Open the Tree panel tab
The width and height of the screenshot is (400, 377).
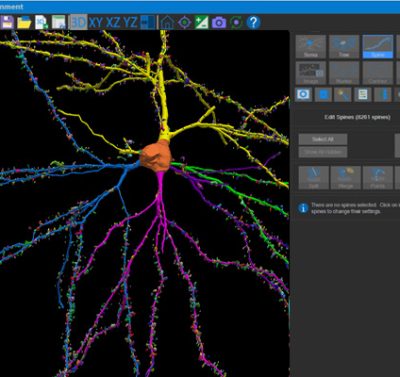[344, 47]
